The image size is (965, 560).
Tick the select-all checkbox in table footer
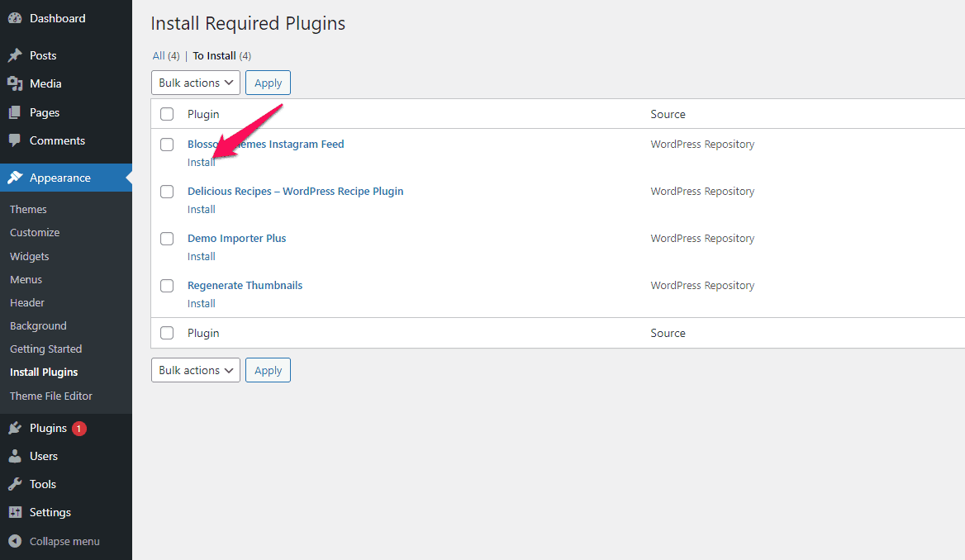coord(167,333)
